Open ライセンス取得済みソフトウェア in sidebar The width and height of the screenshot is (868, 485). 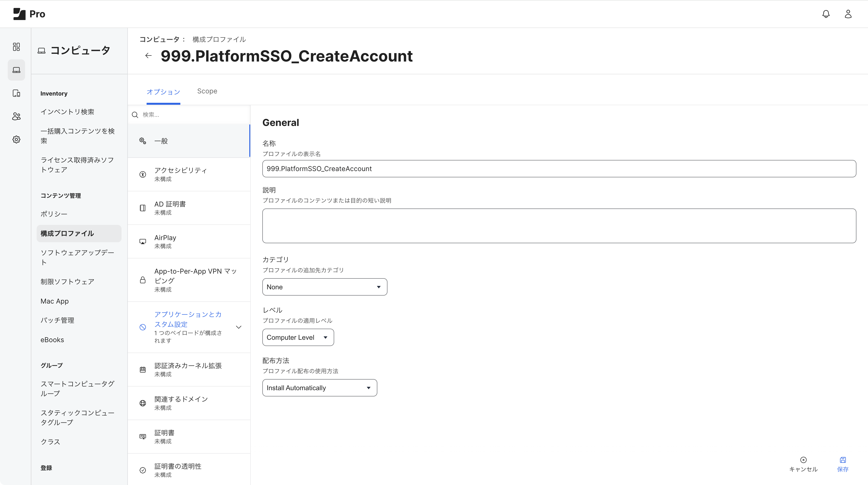[x=77, y=165]
